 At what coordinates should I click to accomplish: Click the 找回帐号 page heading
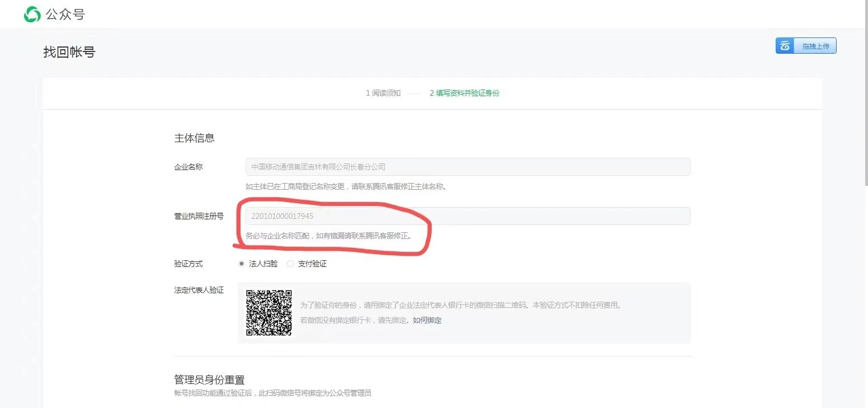coord(69,52)
